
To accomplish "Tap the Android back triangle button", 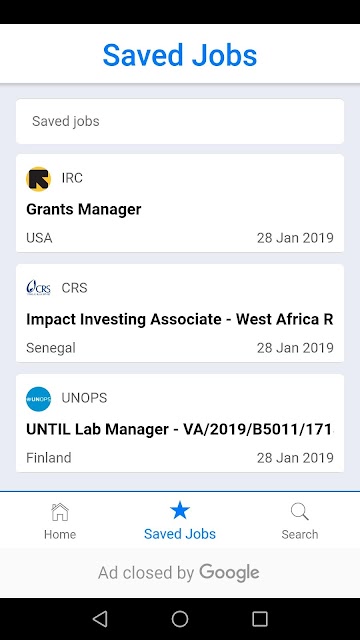I will pos(100,619).
